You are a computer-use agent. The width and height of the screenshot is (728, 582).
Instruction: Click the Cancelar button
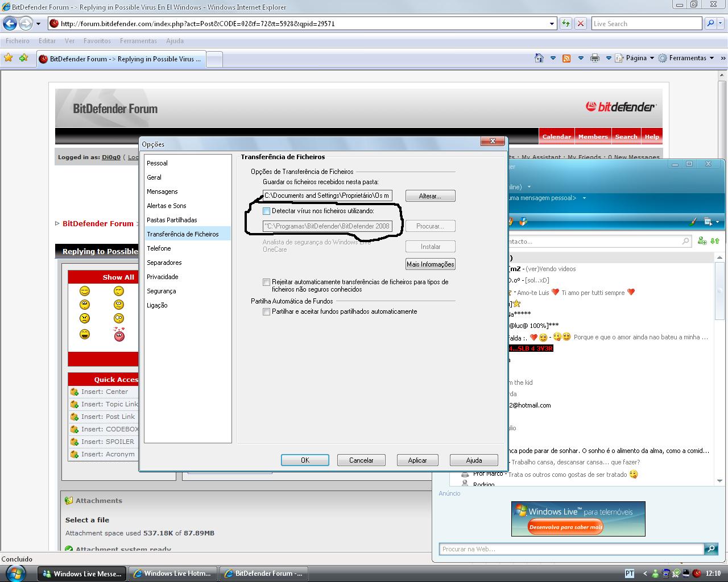point(361,460)
